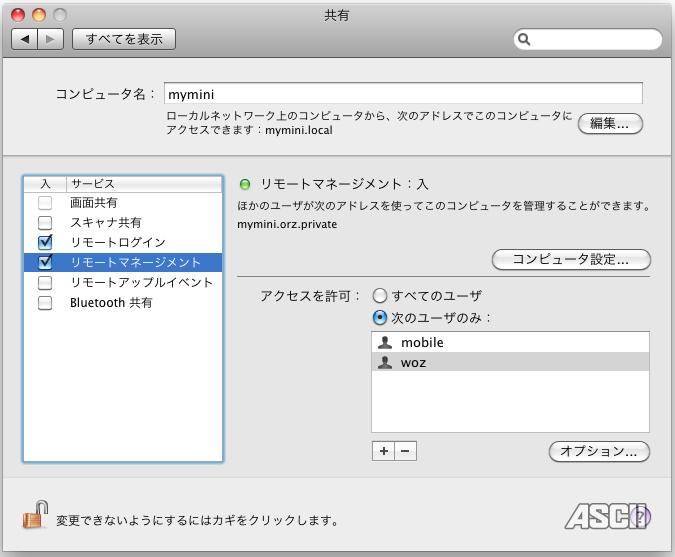Go forward with the right arrow button
Image resolution: width=675 pixels, height=557 pixels.
[x=51, y=39]
